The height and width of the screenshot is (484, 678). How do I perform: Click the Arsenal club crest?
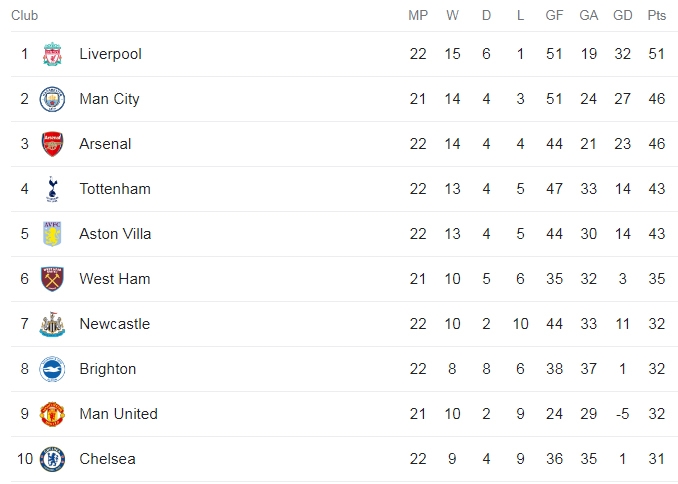click(52, 144)
